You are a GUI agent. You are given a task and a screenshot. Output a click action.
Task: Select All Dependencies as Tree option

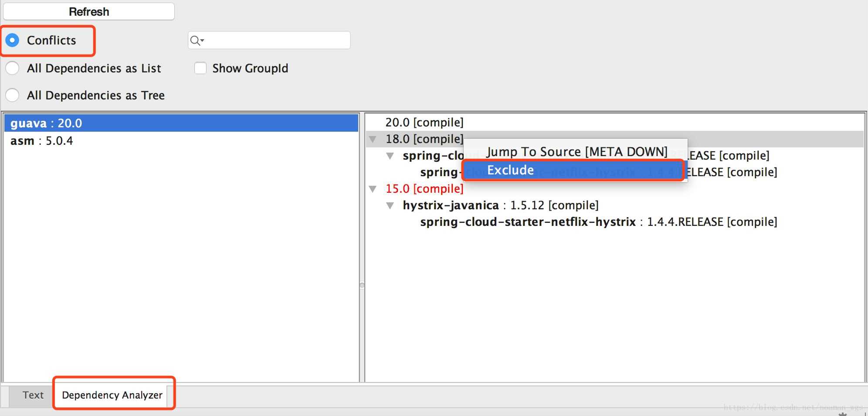coord(13,95)
